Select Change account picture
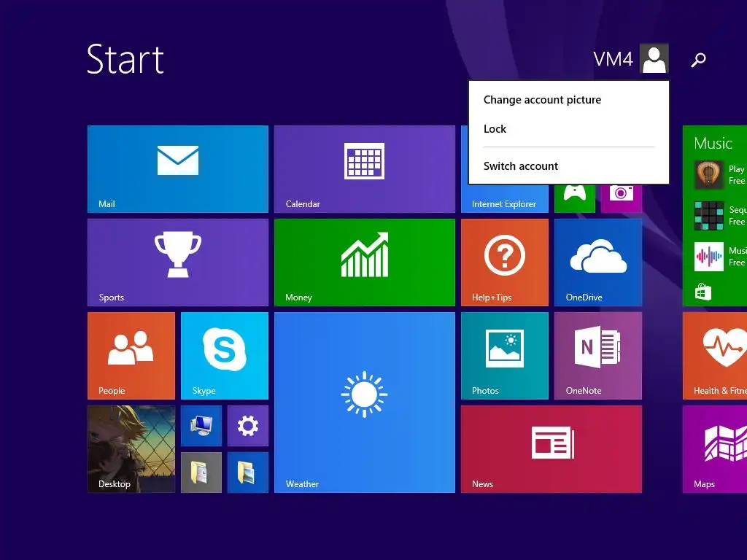Image resolution: width=747 pixels, height=560 pixels. (542, 100)
